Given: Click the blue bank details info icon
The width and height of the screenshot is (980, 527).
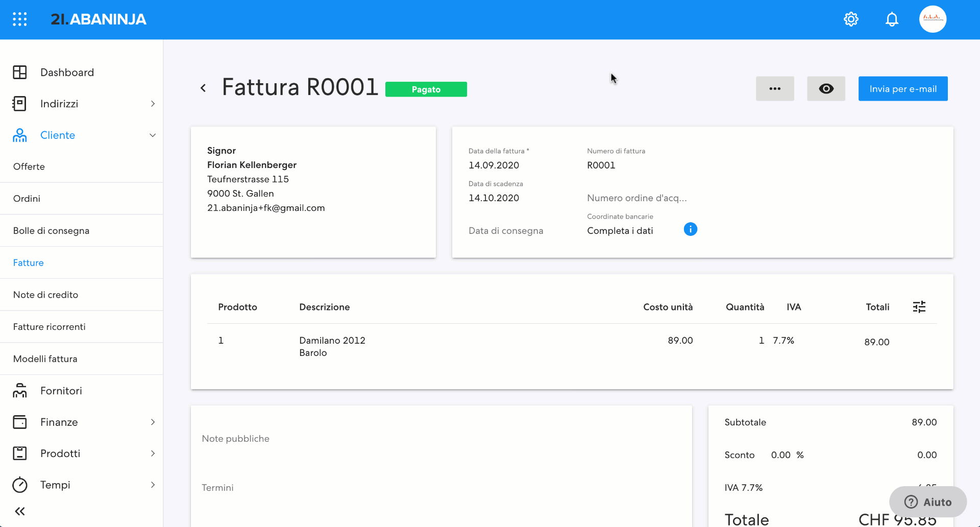Looking at the screenshot, I should point(690,229).
